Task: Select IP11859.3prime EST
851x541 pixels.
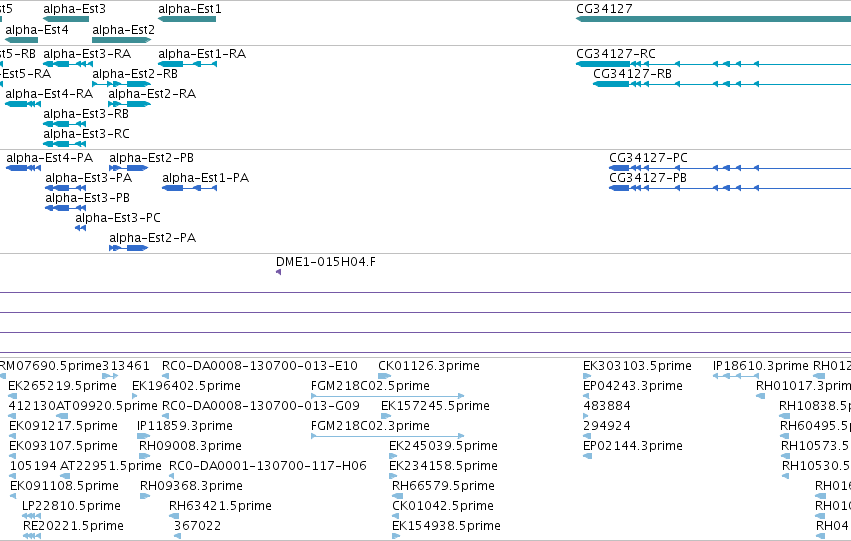Action: point(143,435)
